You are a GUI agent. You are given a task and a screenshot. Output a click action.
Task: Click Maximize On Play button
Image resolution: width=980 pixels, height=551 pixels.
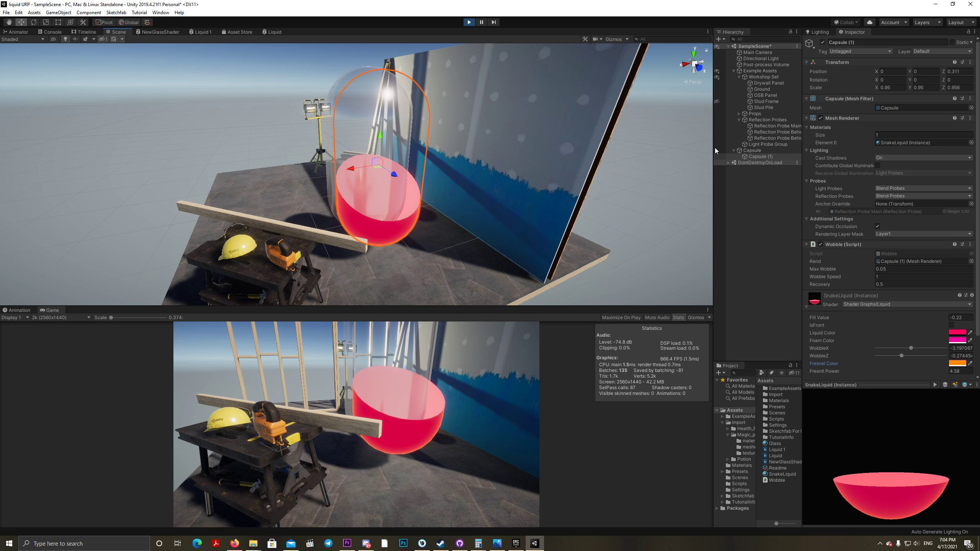click(621, 317)
